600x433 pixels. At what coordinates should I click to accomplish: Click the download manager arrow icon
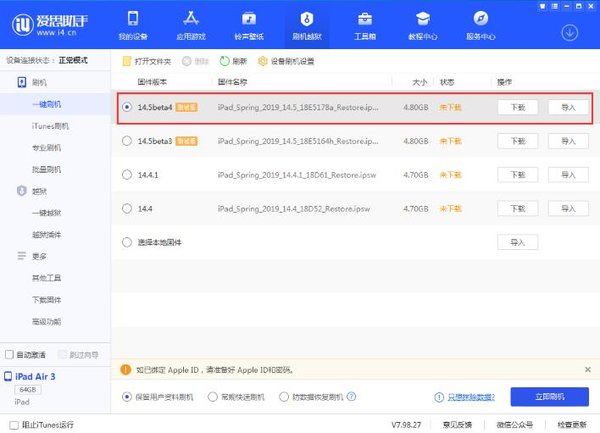pos(569,33)
